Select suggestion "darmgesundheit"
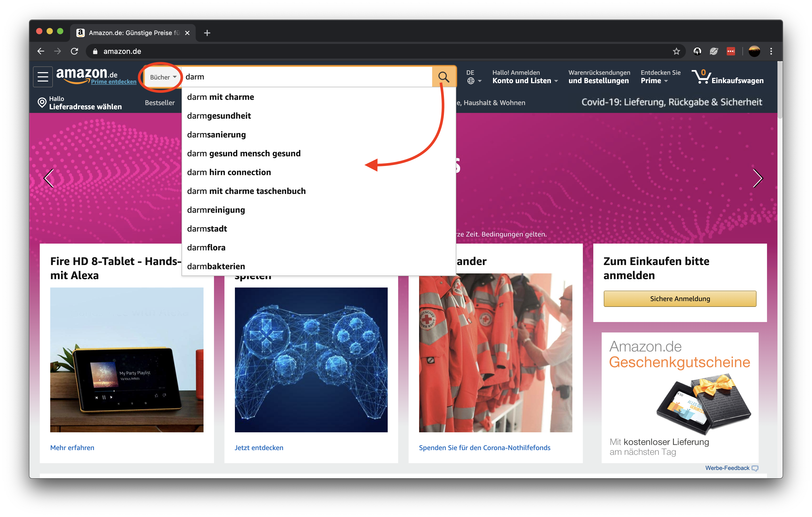This screenshot has width=812, height=517. click(x=319, y=116)
